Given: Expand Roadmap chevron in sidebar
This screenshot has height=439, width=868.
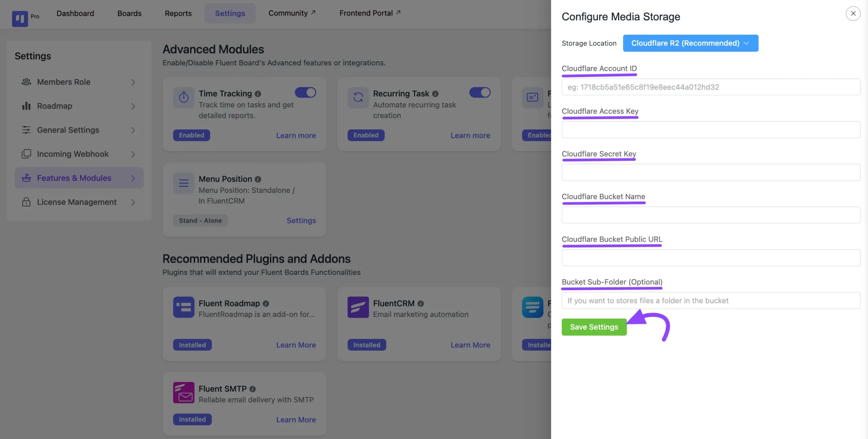Looking at the screenshot, I should pyautogui.click(x=133, y=106).
